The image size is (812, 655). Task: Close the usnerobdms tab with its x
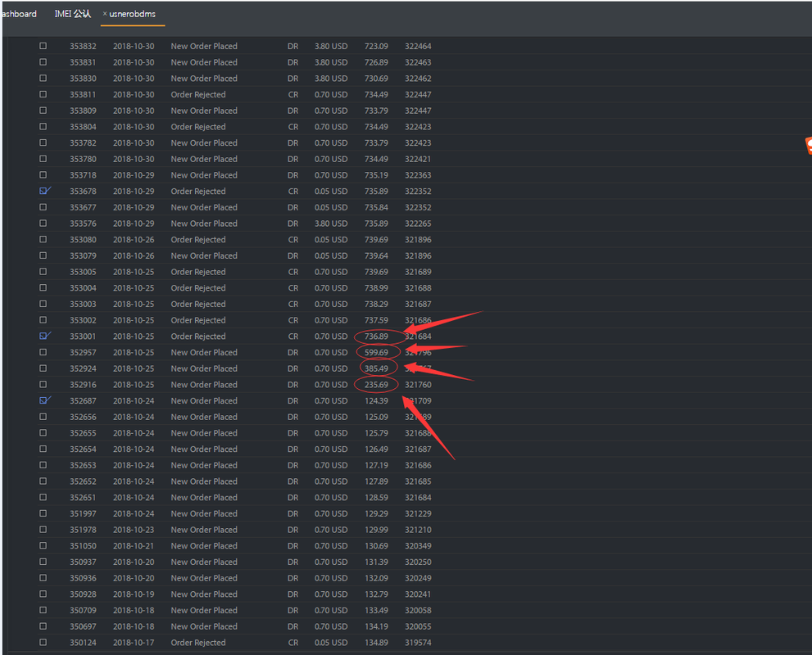(x=105, y=14)
